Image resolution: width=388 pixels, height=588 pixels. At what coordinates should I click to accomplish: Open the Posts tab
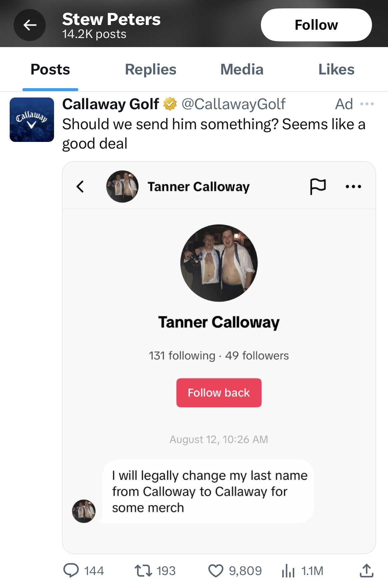(x=50, y=69)
